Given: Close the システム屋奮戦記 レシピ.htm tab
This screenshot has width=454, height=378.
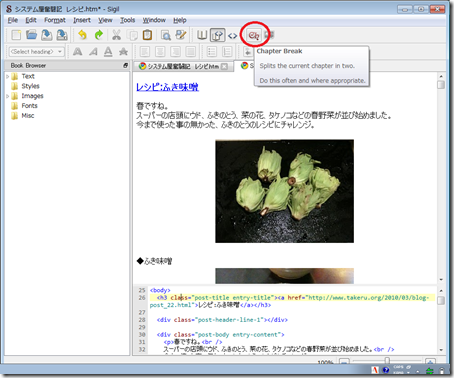Looking at the screenshot, I should pos(225,66).
